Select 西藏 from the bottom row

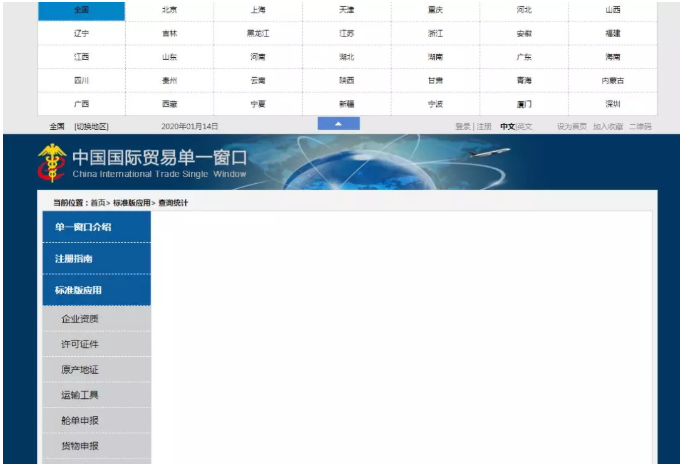170,104
